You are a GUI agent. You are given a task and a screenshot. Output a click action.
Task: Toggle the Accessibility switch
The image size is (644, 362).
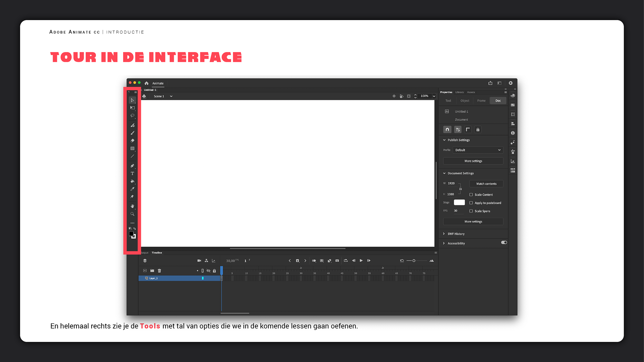click(x=504, y=243)
